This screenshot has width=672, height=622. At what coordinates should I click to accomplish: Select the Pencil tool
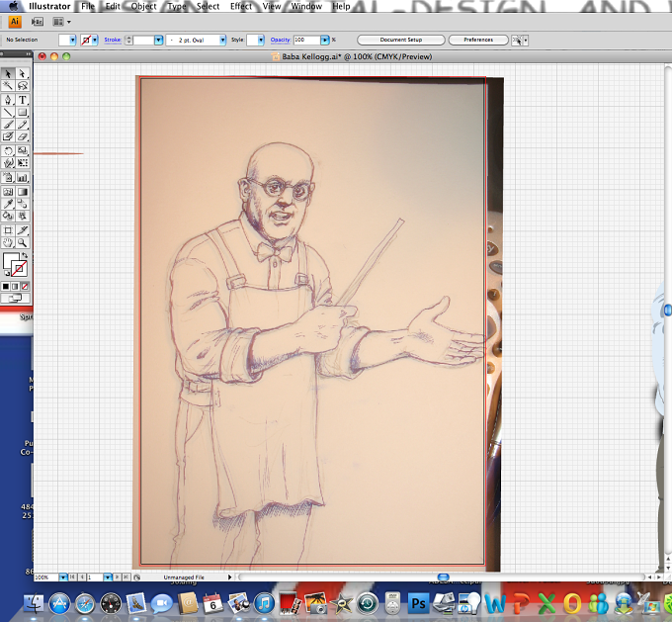coord(23,125)
